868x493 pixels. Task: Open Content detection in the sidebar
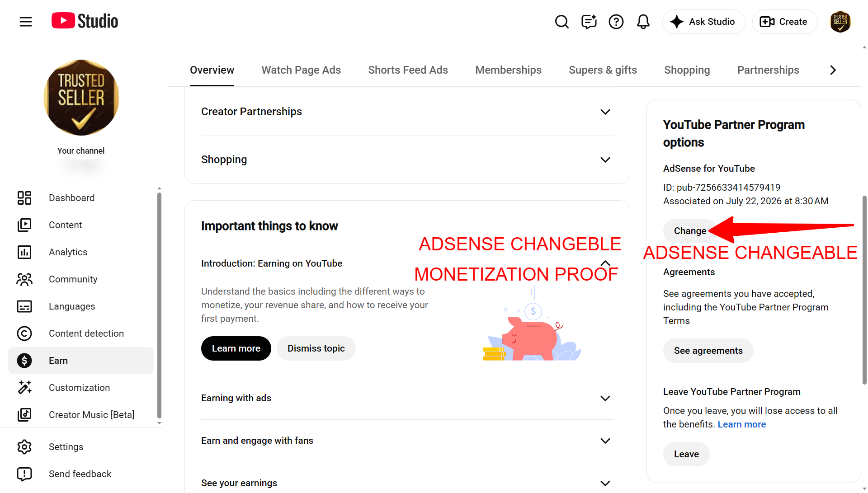(x=81, y=333)
